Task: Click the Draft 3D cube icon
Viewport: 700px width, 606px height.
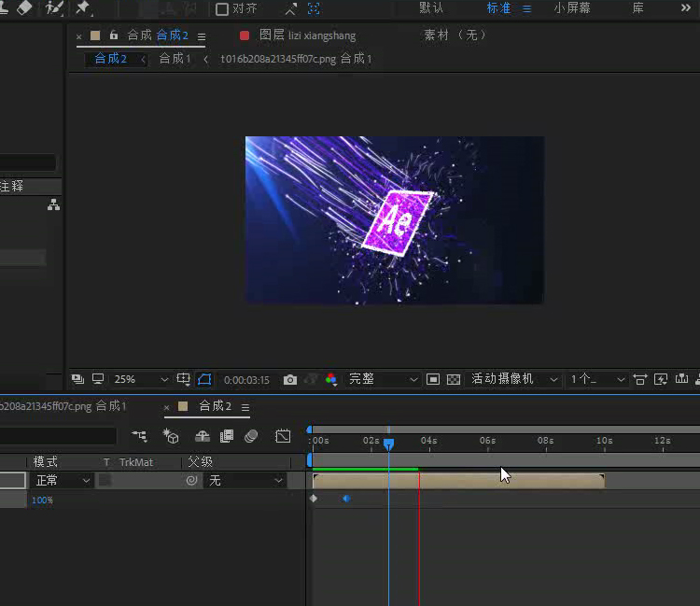Action: [171, 436]
